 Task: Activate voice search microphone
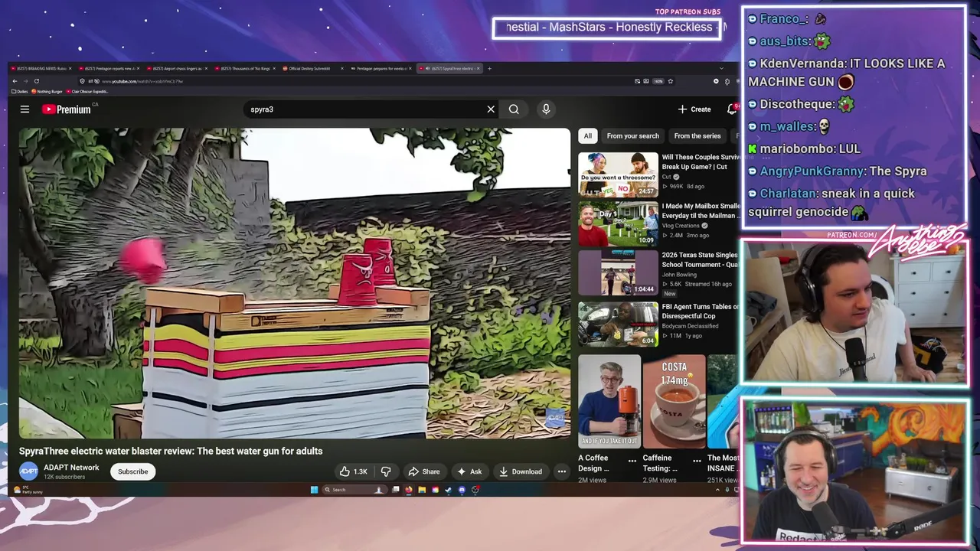pyautogui.click(x=546, y=109)
